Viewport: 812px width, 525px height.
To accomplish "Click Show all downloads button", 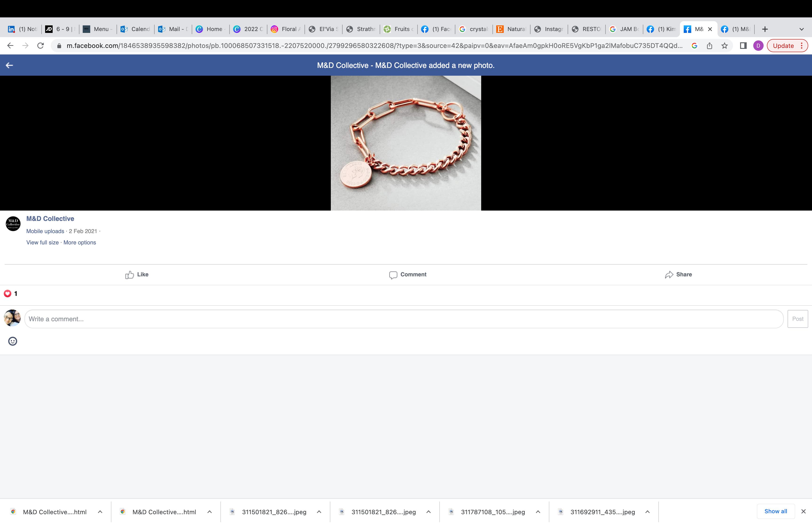I will tap(775, 511).
